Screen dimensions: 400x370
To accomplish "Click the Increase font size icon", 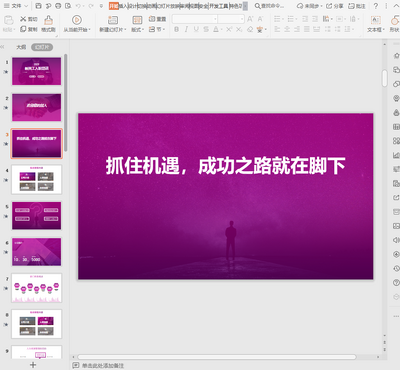I will (x=250, y=19).
